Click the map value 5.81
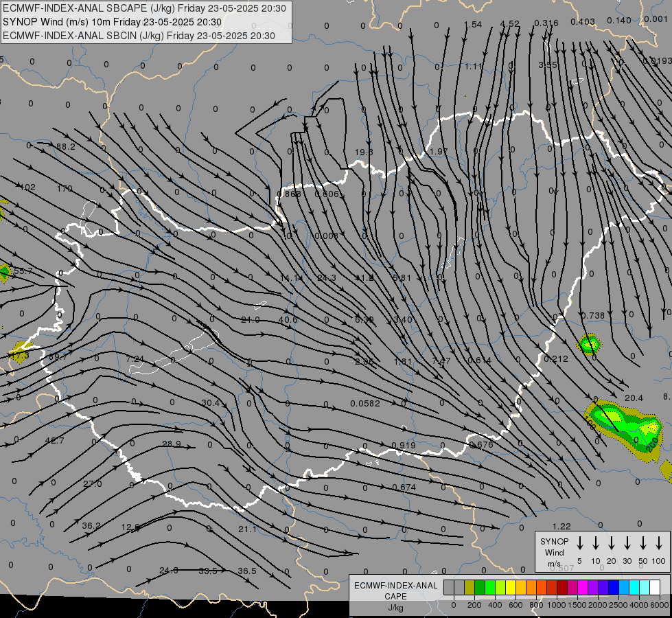Viewport: 672px width, 618px height. 402,278
